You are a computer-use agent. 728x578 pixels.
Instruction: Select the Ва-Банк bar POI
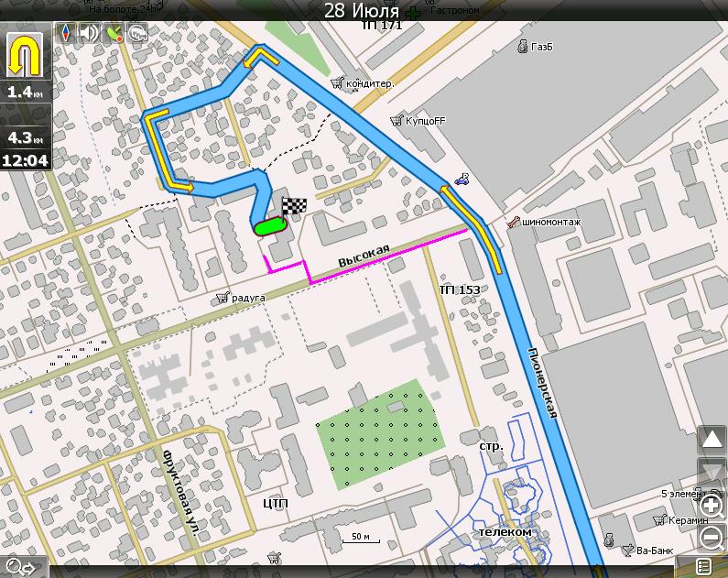[647, 551]
